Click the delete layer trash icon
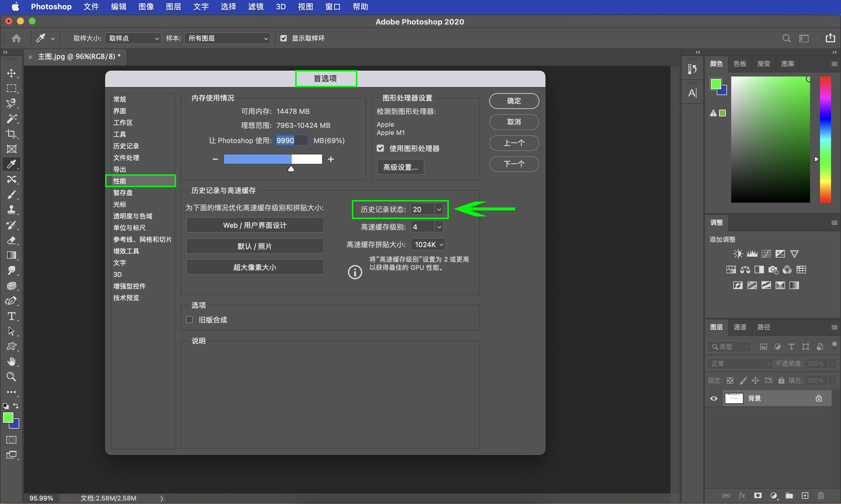841x504 pixels. [x=821, y=496]
